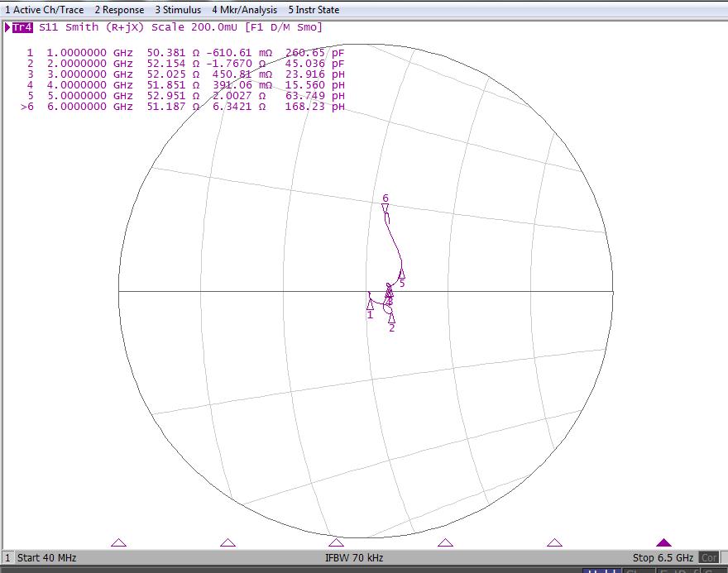Click marker 6 triangle on the Smith chart
This screenshot has width=728, height=573.
click(386, 208)
